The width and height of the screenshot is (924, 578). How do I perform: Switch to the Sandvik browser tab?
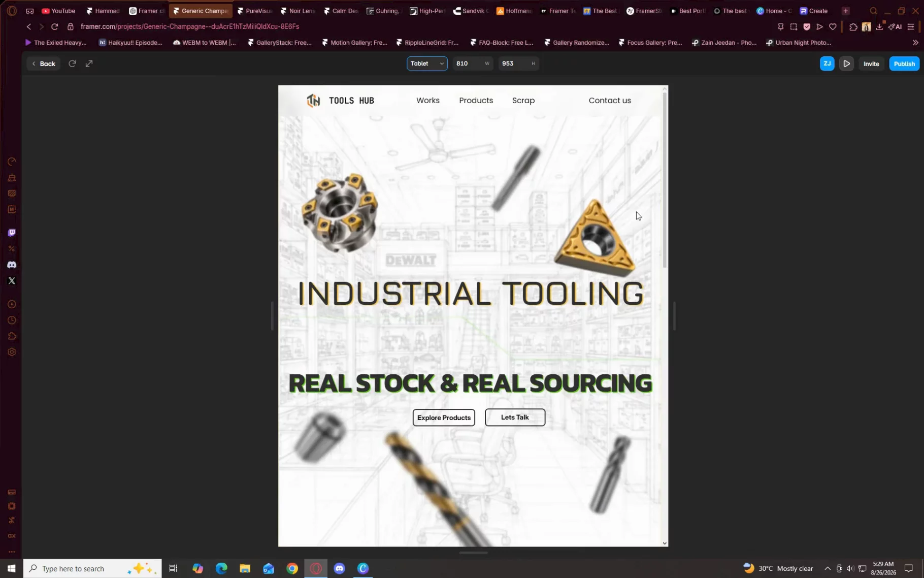coord(471,11)
